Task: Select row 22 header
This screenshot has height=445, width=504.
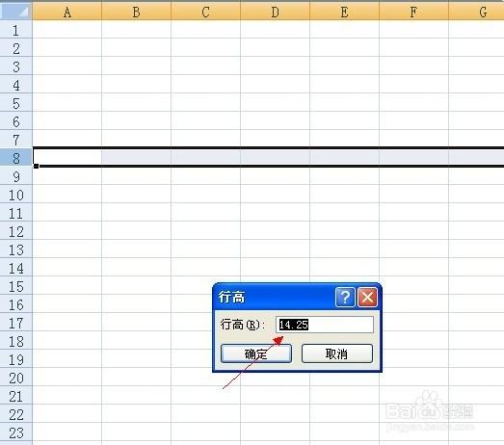Action: 16,414
